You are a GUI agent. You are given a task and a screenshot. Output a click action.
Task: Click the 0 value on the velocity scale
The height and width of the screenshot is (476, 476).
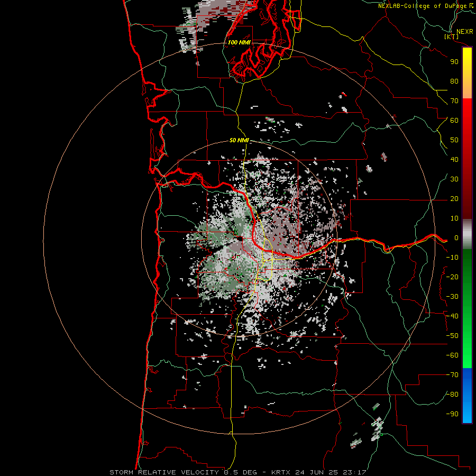456,238
